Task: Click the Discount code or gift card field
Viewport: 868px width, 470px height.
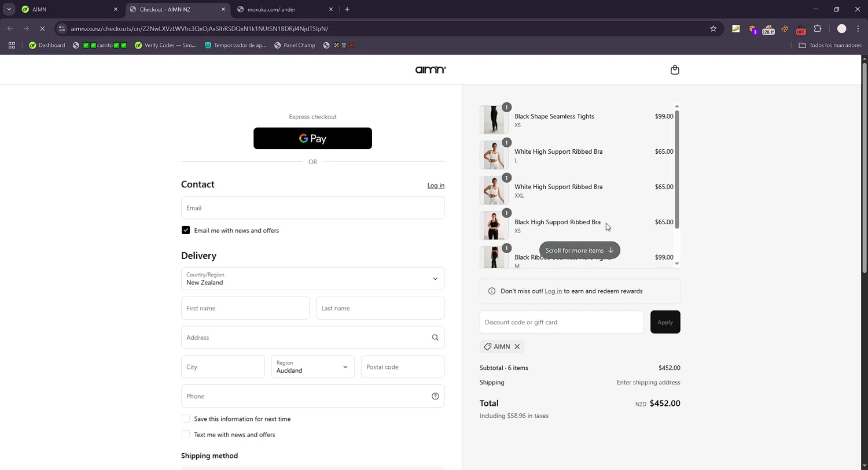Action: click(562, 322)
